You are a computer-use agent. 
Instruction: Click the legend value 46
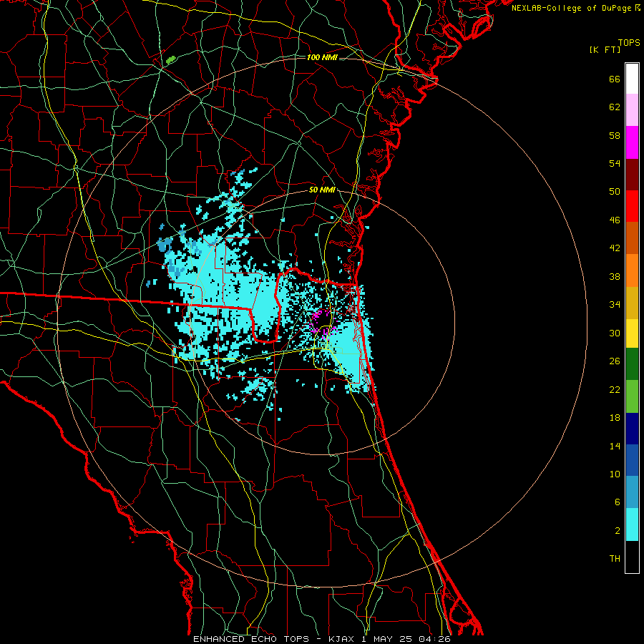pyautogui.click(x=615, y=220)
